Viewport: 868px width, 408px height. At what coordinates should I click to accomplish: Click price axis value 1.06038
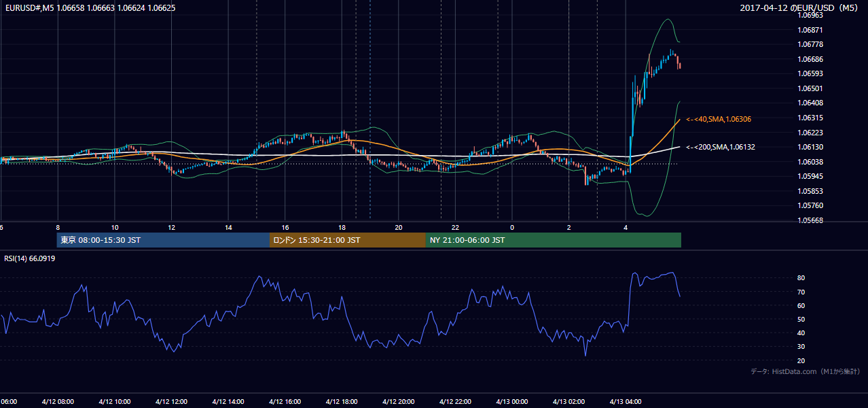click(810, 162)
